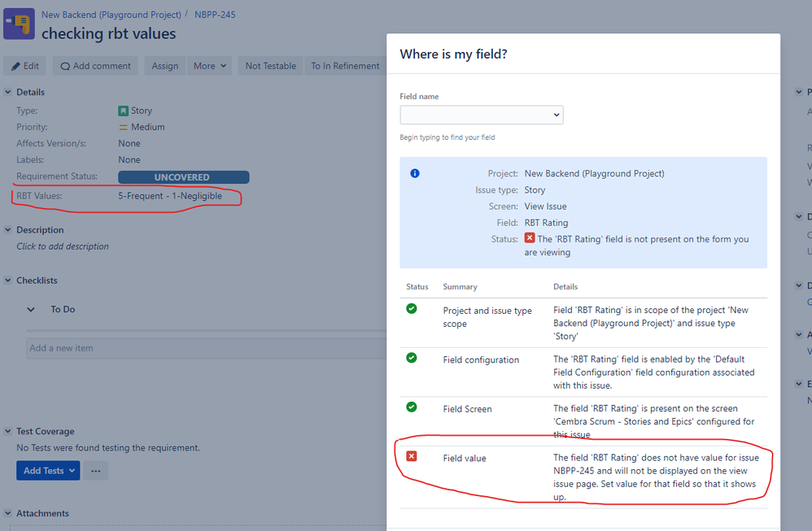Click the red error icon beside Status
812x531 pixels.
click(x=529, y=238)
